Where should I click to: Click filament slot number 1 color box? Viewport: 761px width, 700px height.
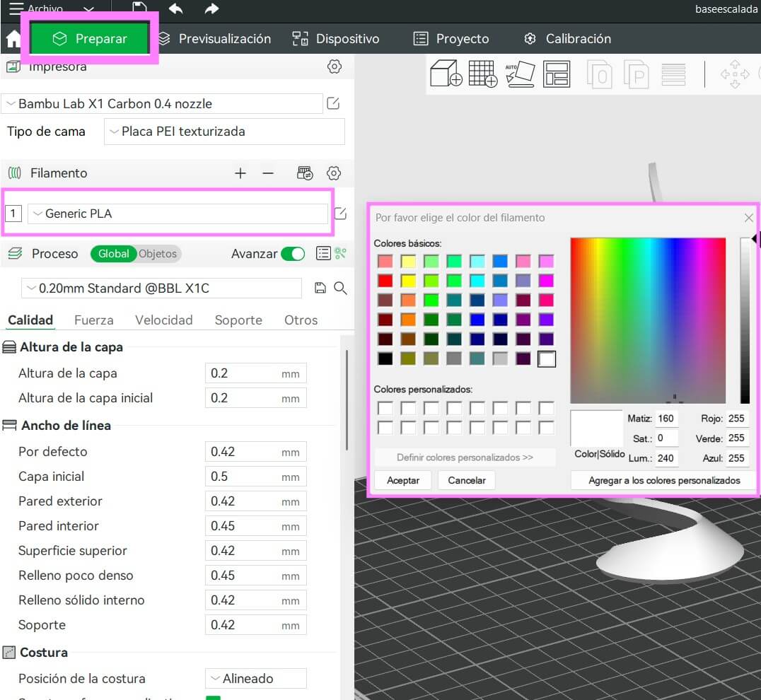click(13, 214)
